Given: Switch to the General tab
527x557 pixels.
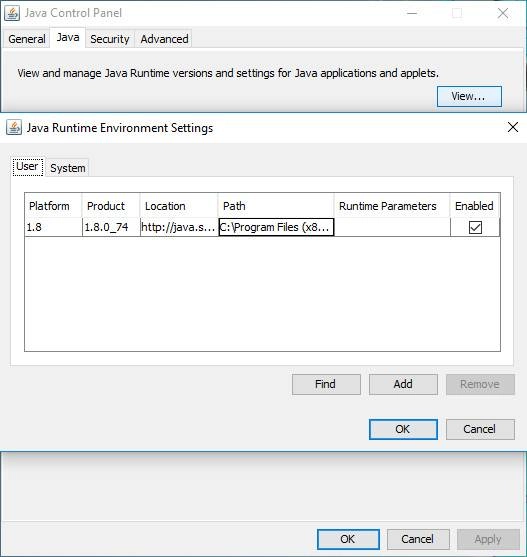Looking at the screenshot, I should pos(27,39).
